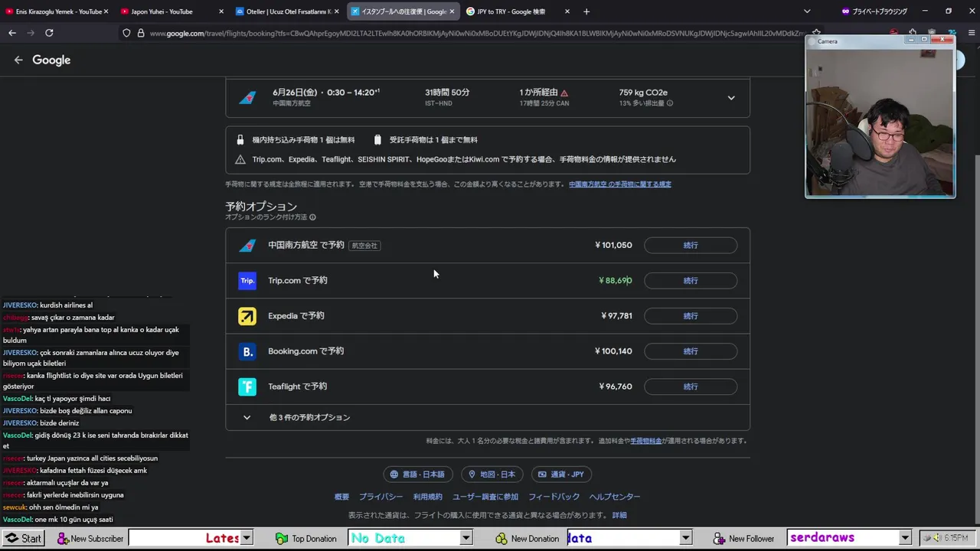The width and height of the screenshot is (980, 551).
Task: Click the CO2 emissions info icon
Action: click(670, 103)
